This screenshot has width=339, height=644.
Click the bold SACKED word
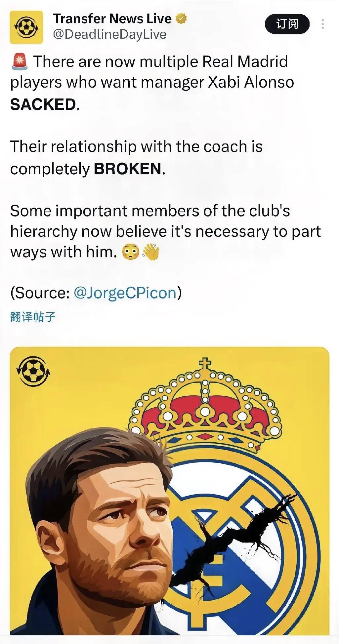pos(43,104)
